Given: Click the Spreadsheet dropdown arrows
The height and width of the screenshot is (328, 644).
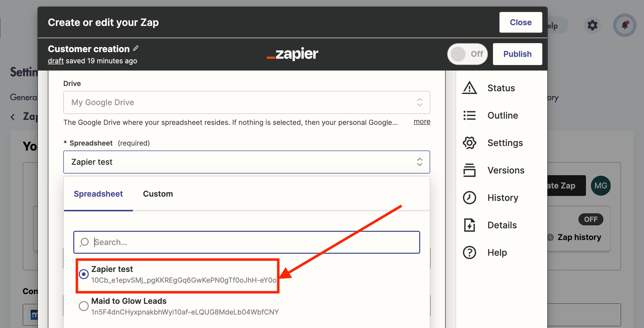Looking at the screenshot, I should (419, 162).
